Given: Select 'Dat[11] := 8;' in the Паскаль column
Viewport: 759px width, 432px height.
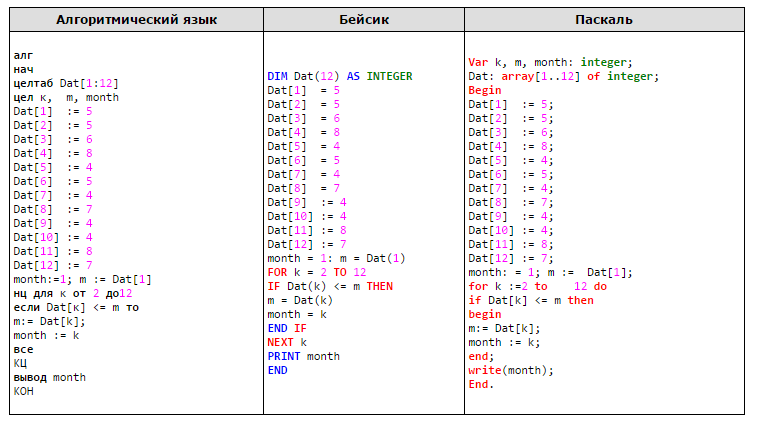Looking at the screenshot, I should click(511, 245).
